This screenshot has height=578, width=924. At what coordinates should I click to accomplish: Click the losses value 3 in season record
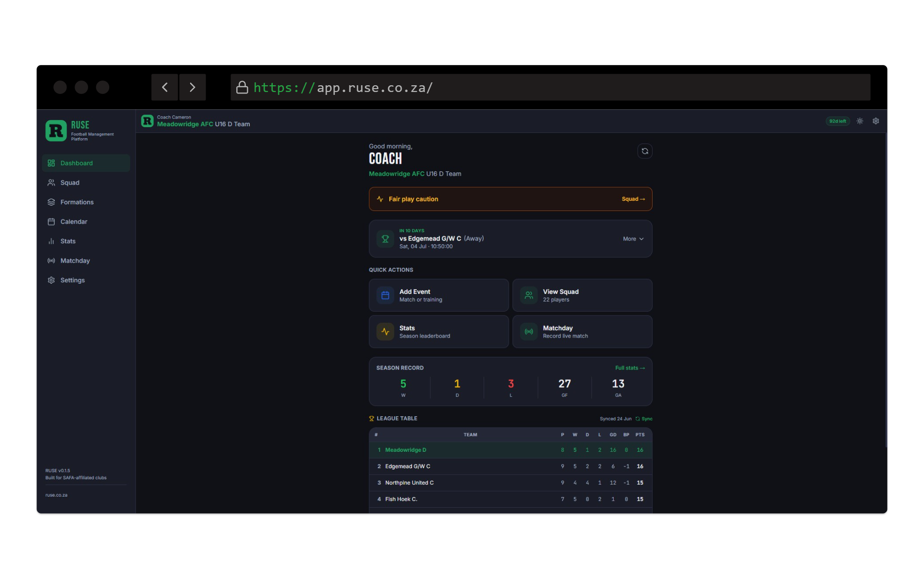pyautogui.click(x=511, y=384)
